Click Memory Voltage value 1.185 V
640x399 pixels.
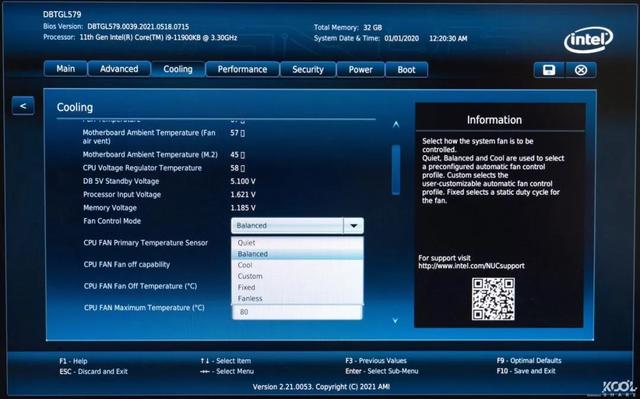[x=243, y=208]
